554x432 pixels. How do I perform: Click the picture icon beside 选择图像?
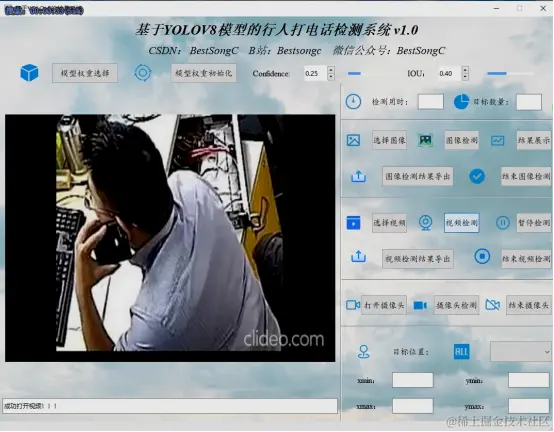(x=353, y=140)
